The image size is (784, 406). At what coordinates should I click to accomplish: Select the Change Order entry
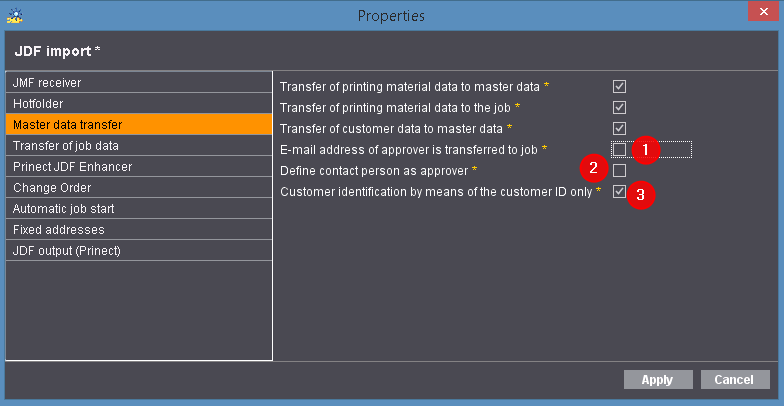coord(139,187)
